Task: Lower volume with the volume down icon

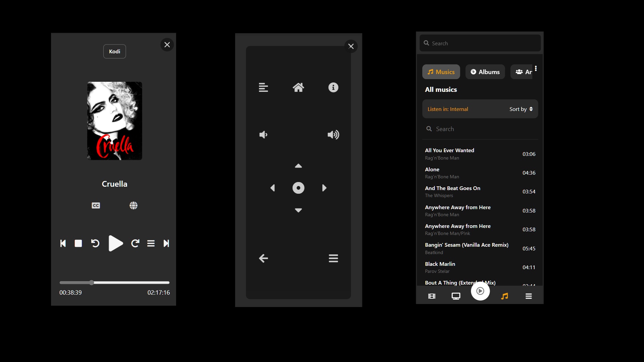Action: tap(263, 135)
